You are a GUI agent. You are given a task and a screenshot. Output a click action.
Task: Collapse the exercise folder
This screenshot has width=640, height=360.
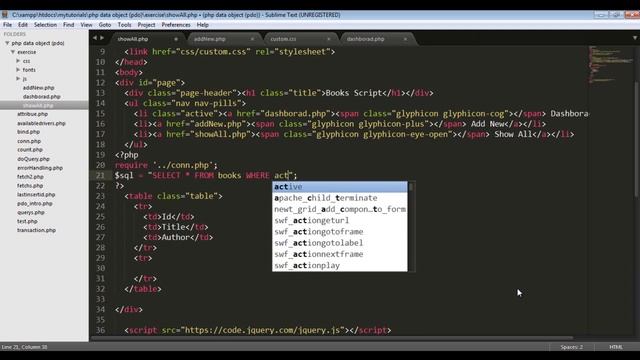[13, 52]
